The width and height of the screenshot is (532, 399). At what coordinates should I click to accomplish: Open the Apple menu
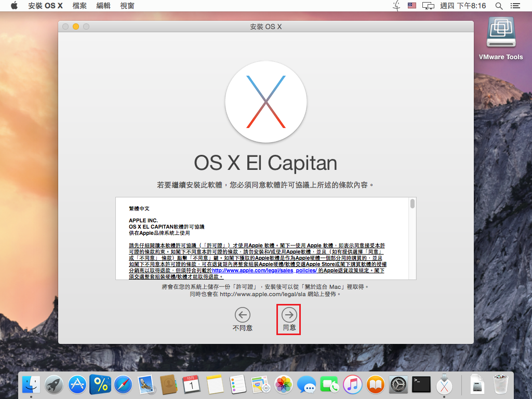pos(14,6)
